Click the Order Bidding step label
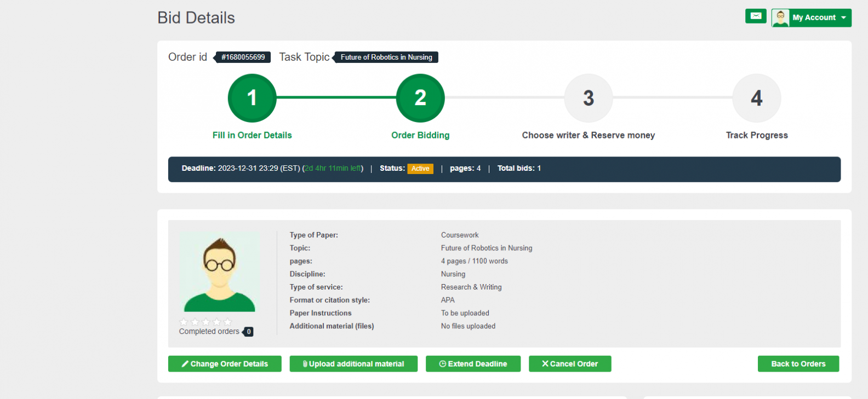The width and height of the screenshot is (868, 399). click(420, 135)
